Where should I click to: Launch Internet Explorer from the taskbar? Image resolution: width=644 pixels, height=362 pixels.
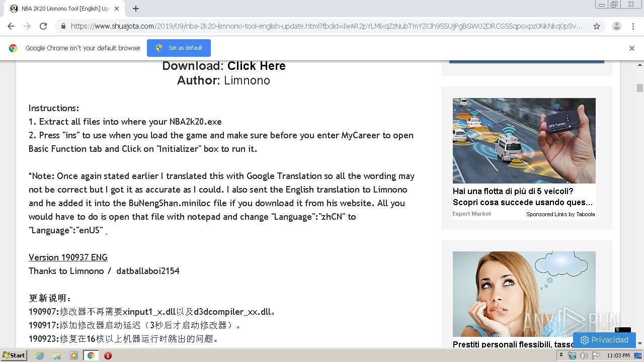pos(40,355)
